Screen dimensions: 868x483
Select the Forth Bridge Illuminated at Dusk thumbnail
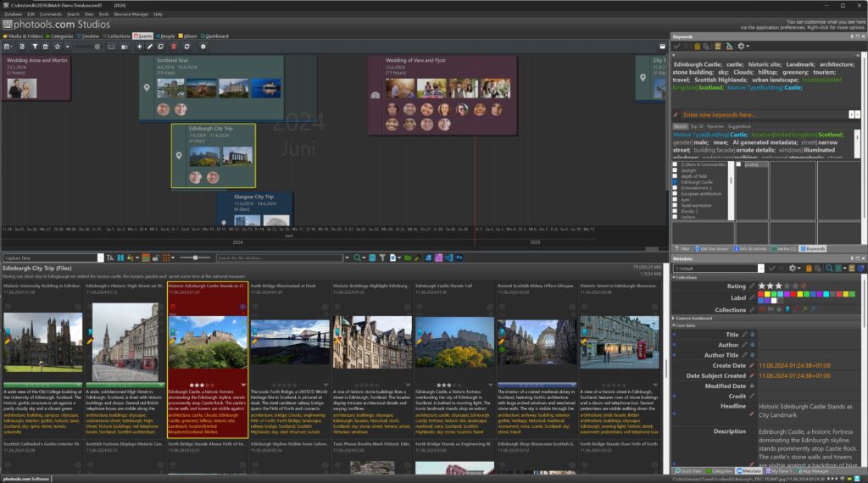coord(290,342)
